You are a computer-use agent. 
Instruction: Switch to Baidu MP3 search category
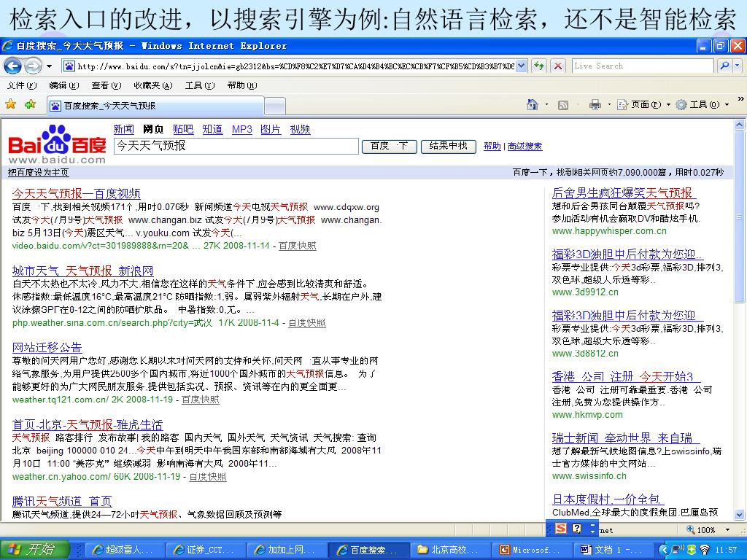click(x=242, y=129)
